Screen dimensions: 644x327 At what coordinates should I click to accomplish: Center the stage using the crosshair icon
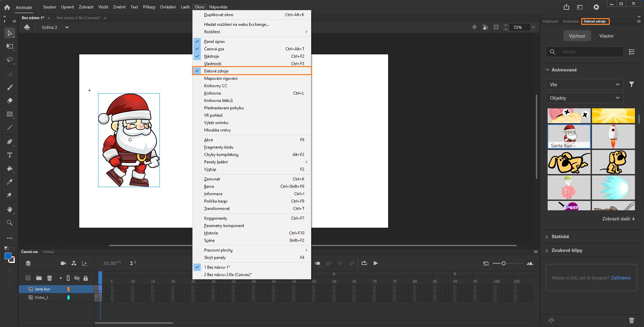pos(474,27)
